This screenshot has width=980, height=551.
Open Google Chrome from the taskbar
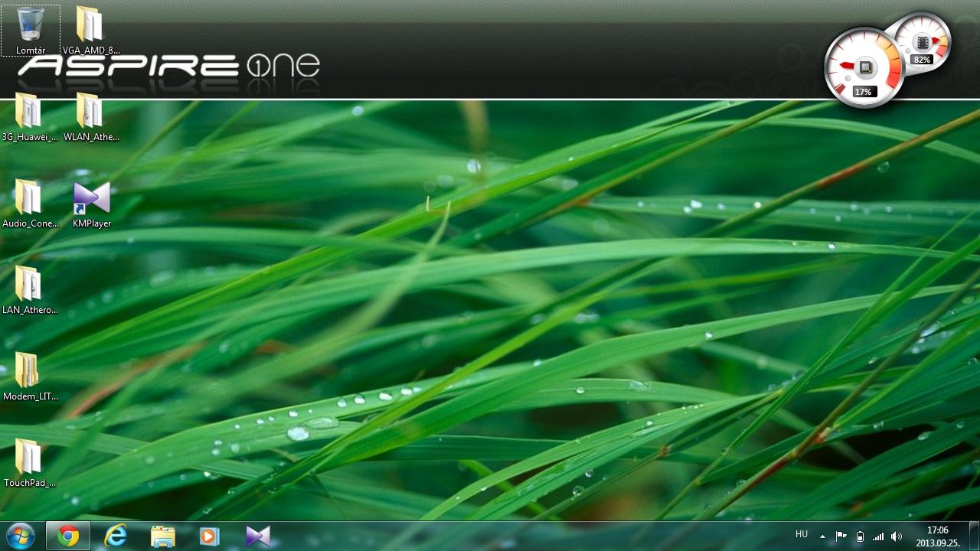click(68, 536)
